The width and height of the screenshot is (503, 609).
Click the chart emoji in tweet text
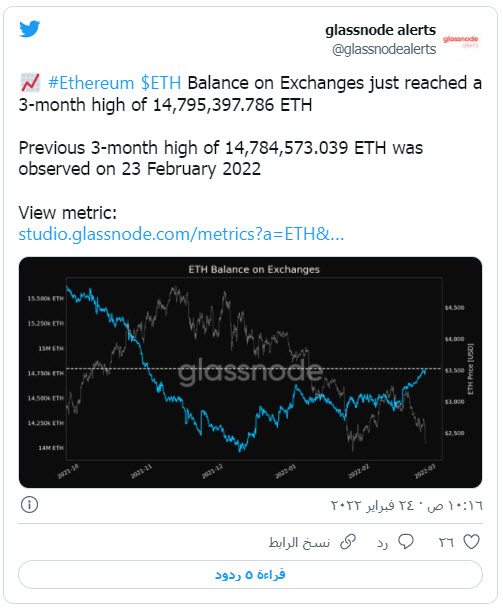(30, 82)
